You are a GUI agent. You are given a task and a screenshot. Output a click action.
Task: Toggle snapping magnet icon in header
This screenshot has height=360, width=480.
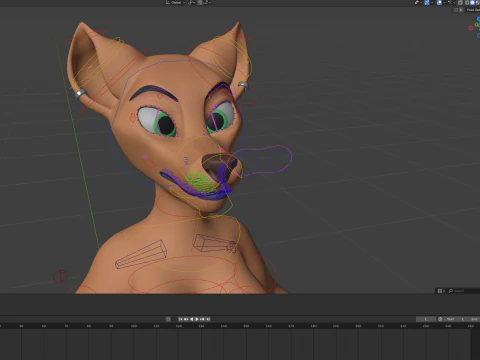(x=200, y=2)
